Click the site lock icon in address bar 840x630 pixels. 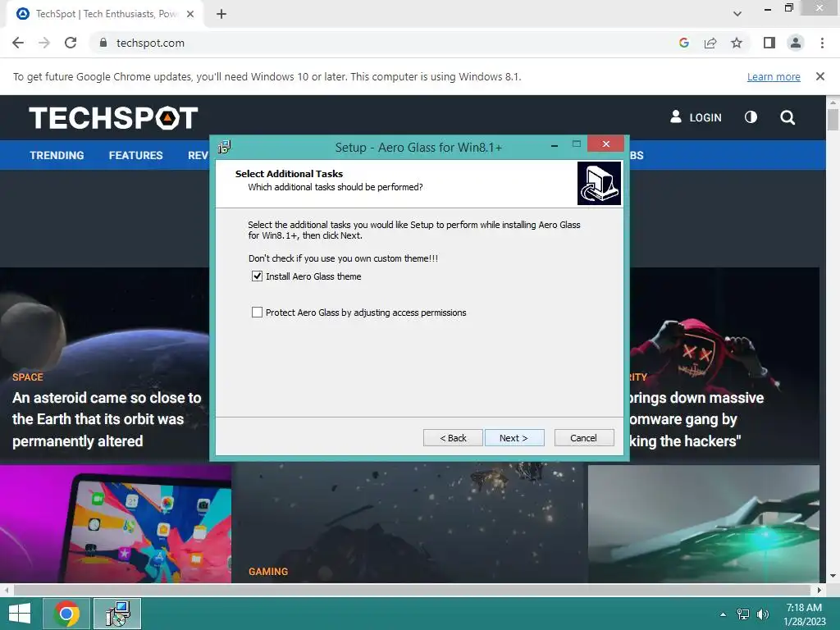point(103,43)
